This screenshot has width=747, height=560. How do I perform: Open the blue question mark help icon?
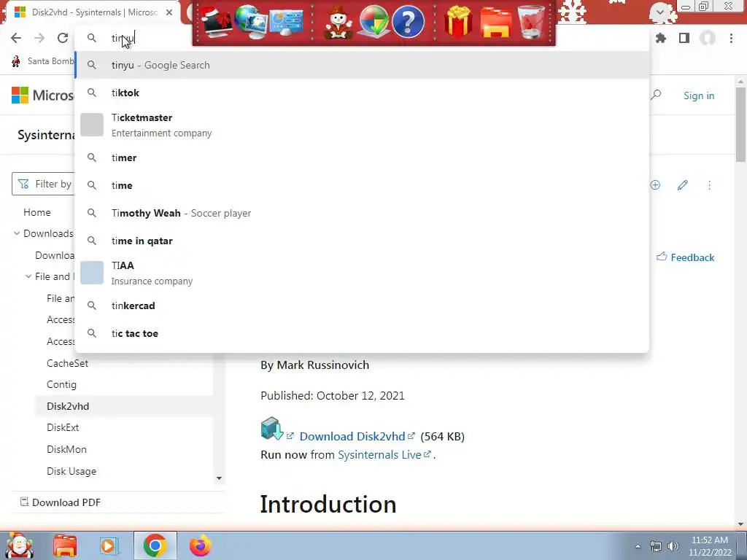pyautogui.click(x=409, y=22)
